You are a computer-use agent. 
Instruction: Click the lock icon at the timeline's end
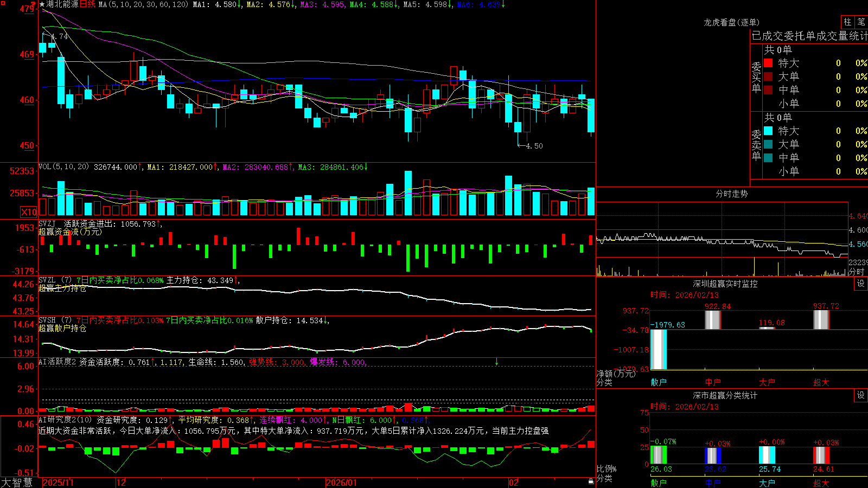coord(591,481)
